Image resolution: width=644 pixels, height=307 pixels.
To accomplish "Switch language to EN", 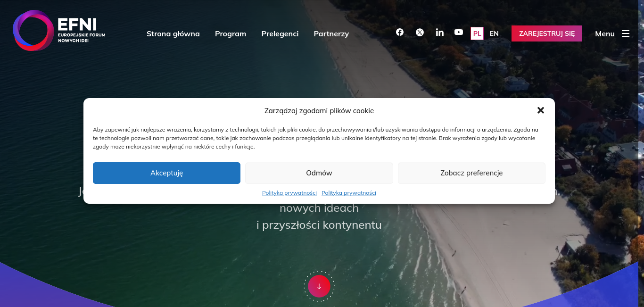I will (x=494, y=33).
